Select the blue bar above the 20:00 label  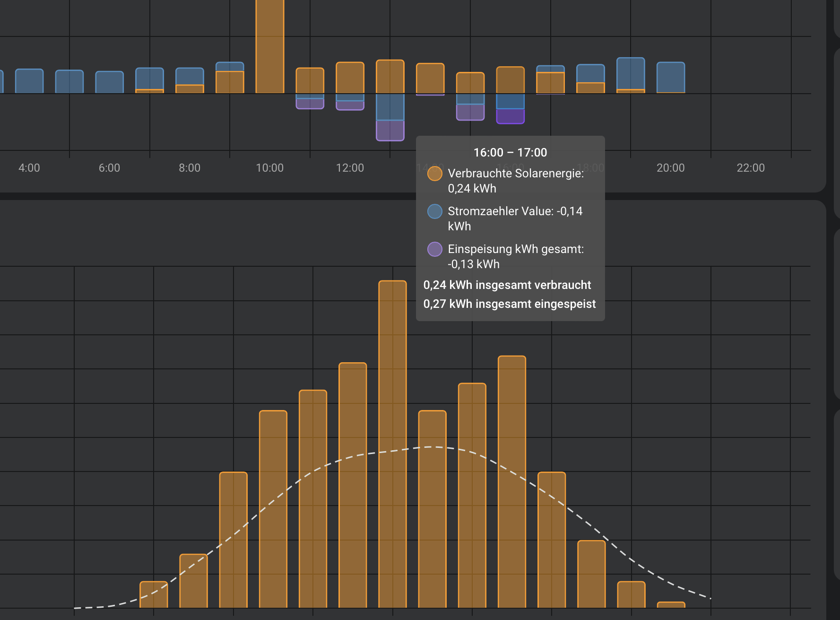coord(671,78)
